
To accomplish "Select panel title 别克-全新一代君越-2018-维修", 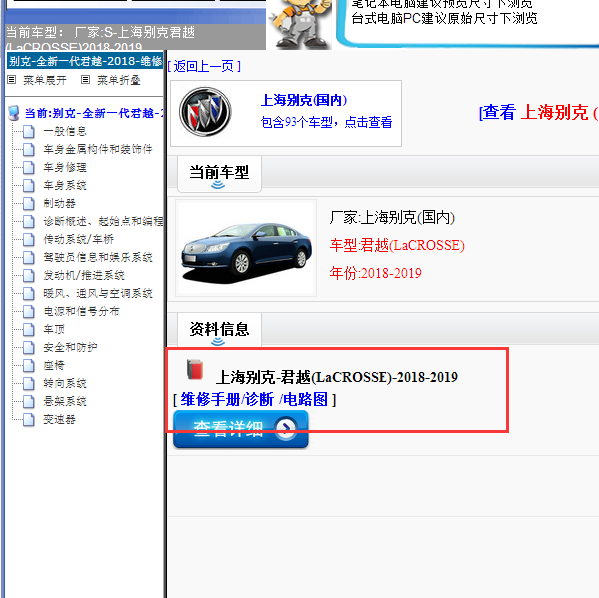I will tap(85, 61).
